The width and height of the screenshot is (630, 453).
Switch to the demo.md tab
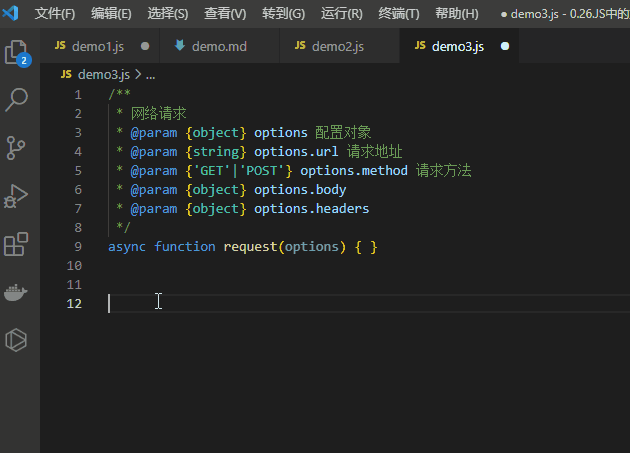click(219, 46)
